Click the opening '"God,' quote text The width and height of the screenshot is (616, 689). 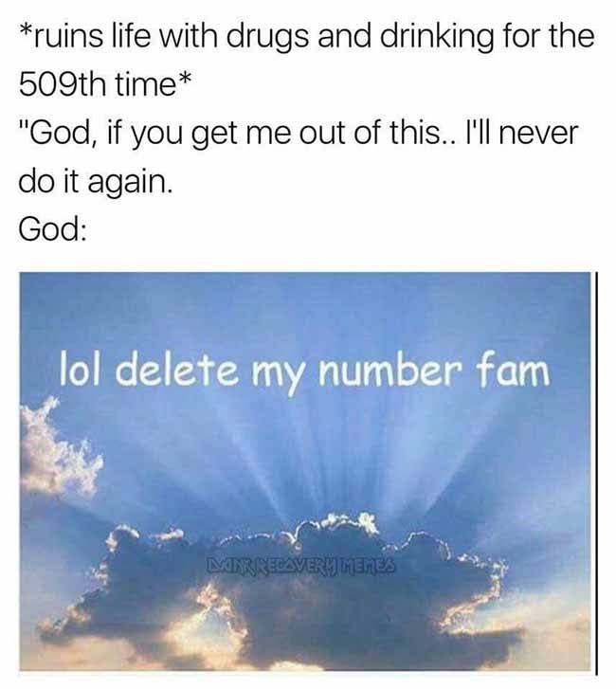click(59, 134)
